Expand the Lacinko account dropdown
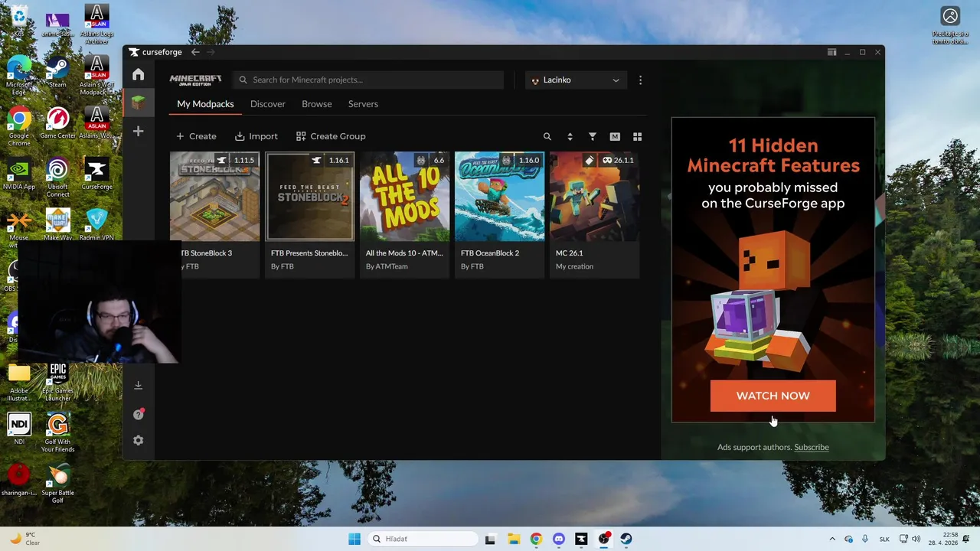 (x=576, y=80)
